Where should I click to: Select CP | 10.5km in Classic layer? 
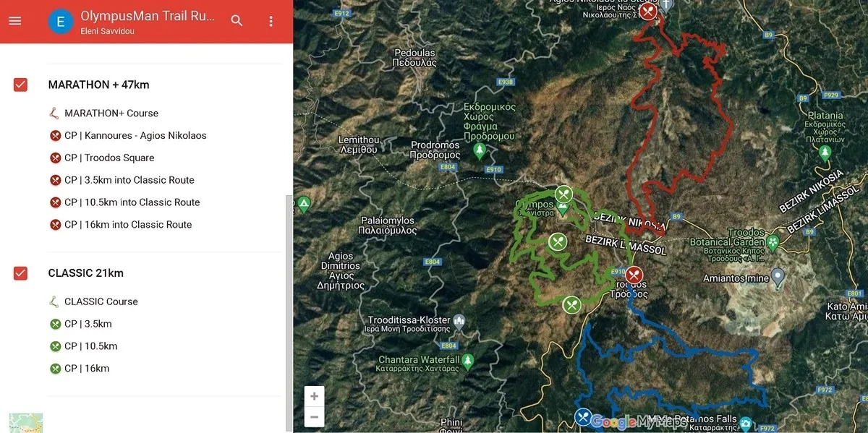click(90, 346)
